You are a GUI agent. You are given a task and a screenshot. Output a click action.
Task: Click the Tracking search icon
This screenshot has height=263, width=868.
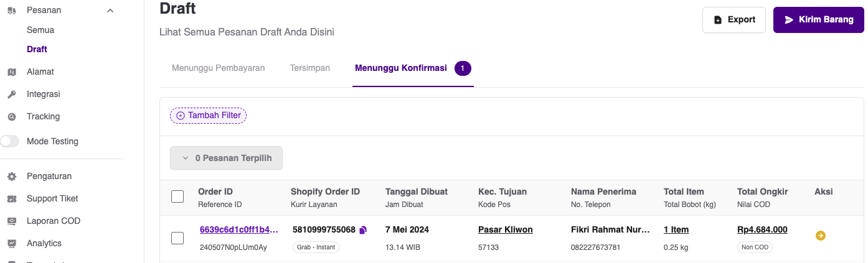point(11,117)
